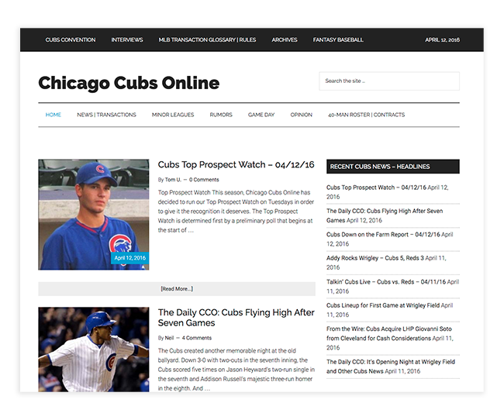Image resolution: width=504 pixels, height=420 pixels.
Task: Open sidebar headline Cubs Flying High After Seven Games
Action: [x=385, y=215]
